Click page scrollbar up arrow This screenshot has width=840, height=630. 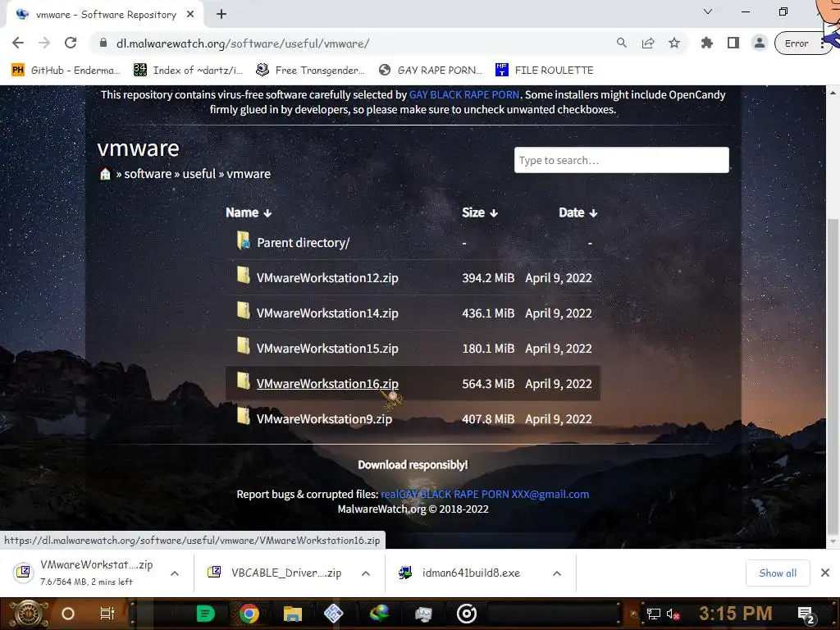[x=833, y=92]
